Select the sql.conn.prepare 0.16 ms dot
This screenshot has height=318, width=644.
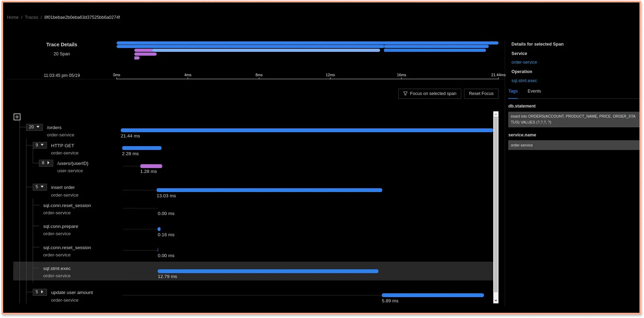(159, 229)
